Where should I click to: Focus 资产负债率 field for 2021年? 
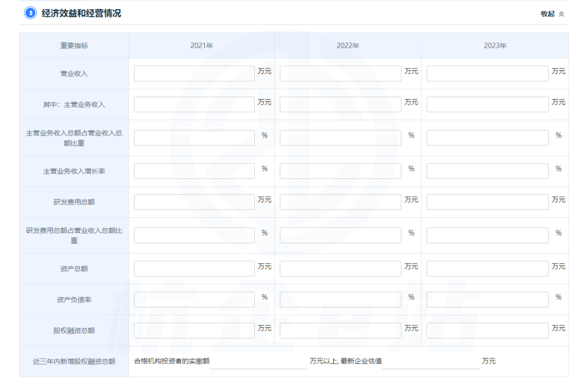194,299
